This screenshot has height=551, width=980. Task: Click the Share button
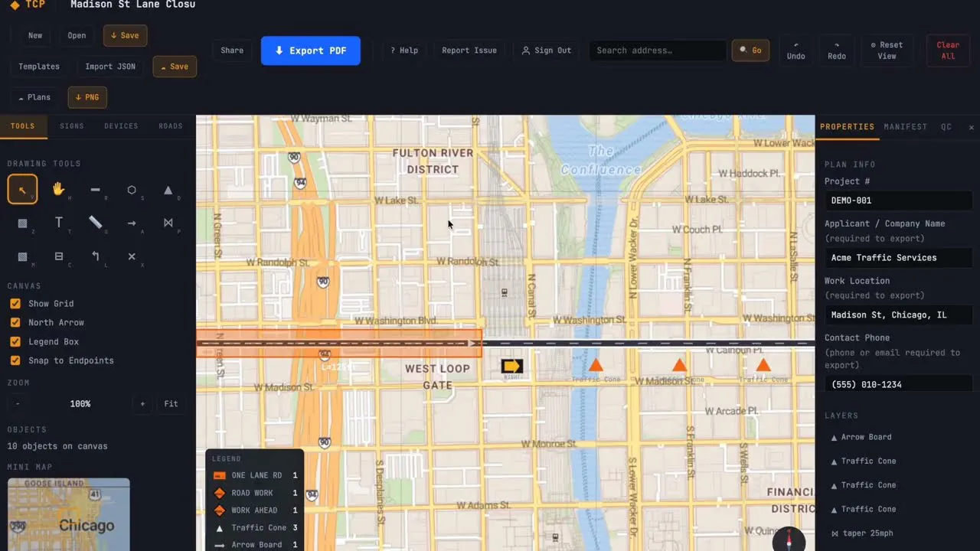232,51
